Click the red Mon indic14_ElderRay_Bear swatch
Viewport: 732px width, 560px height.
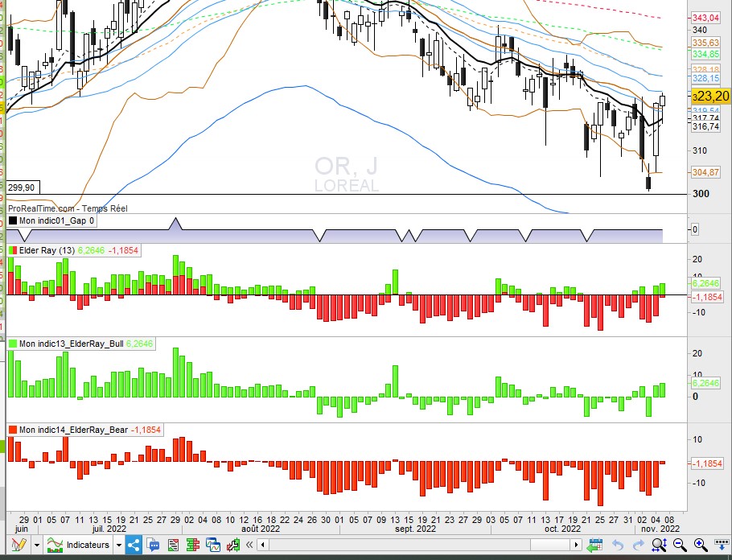click(x=12, y=430)
